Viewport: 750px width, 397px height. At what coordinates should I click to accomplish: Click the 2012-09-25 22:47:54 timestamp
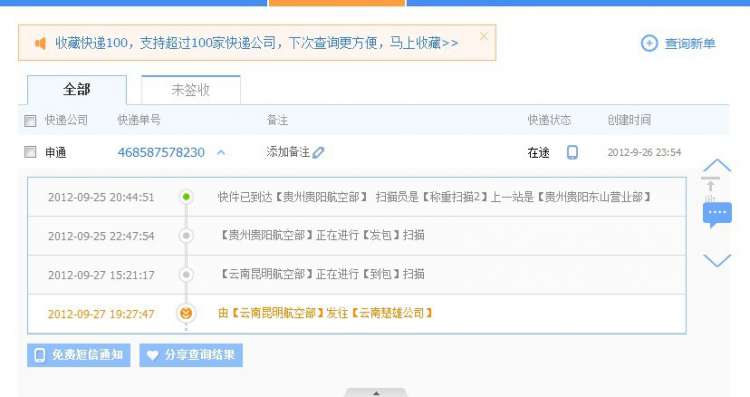click(x=101, y=236)
